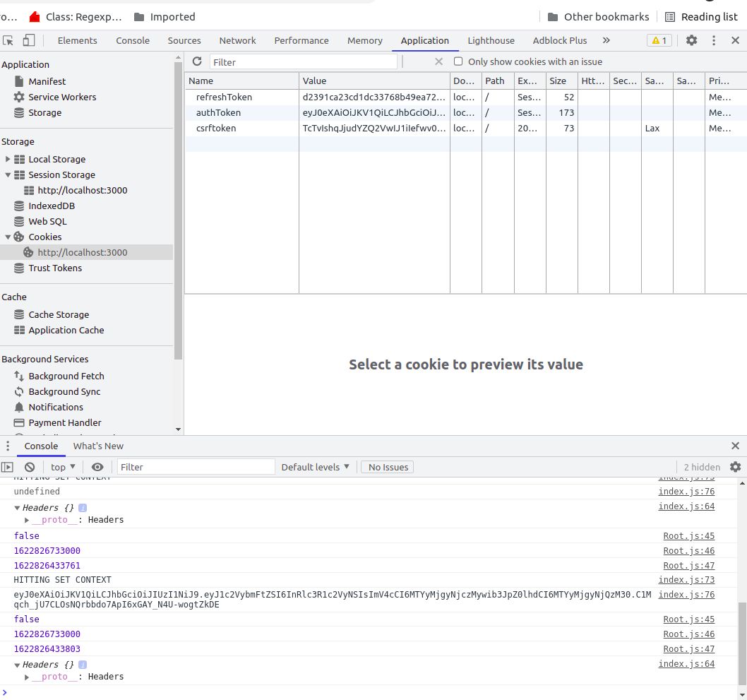Click the warnings badge showing 1
The height and width of the screenshot is (700, 747).
tap(659, 40)
